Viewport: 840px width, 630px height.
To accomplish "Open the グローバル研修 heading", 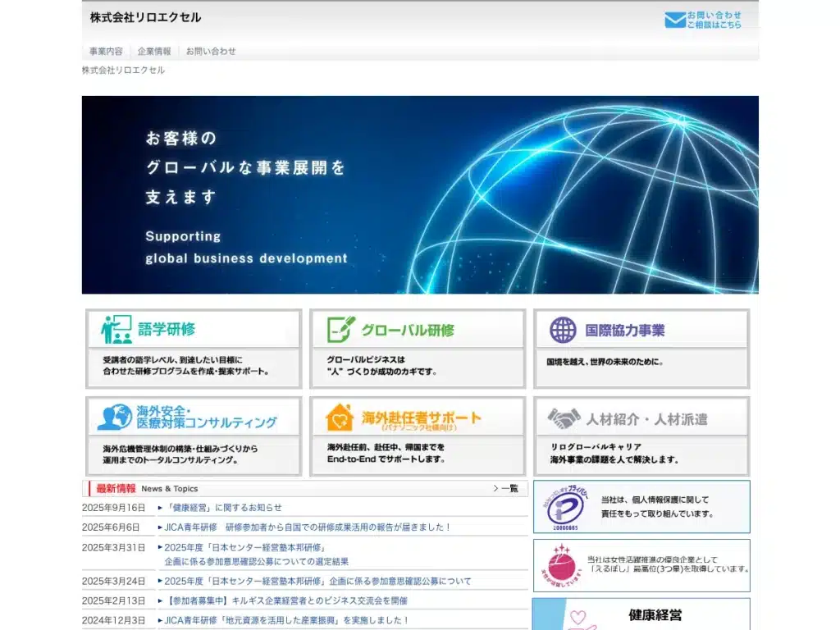I will click(x=408, y=330).
